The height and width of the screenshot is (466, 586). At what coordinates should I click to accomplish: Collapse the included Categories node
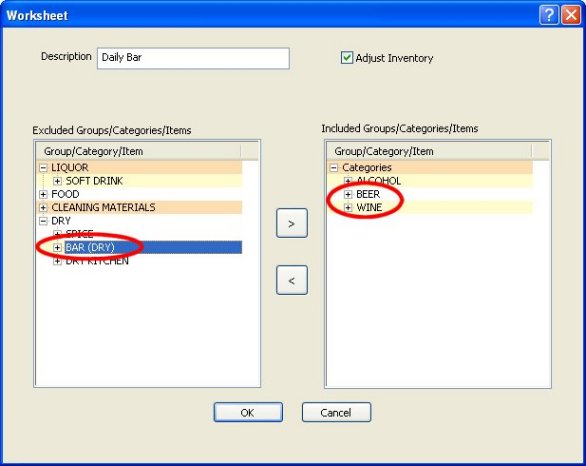334,168
